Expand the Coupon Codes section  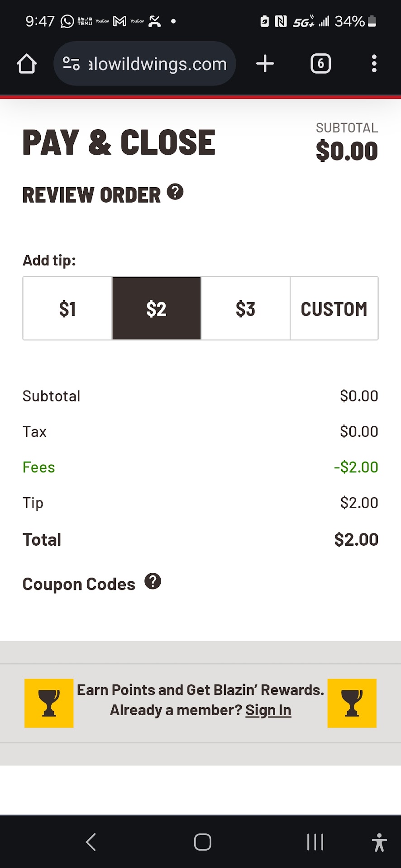click(x=79, y=584)
